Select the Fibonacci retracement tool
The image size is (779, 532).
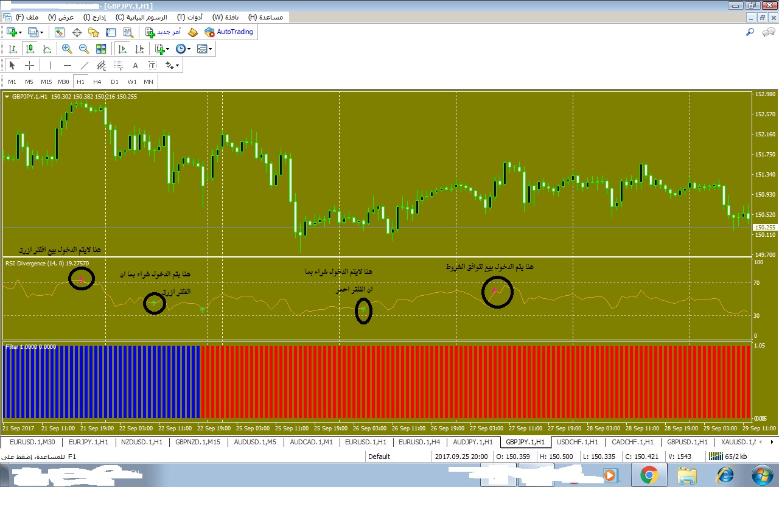click(x=118, y=65)
